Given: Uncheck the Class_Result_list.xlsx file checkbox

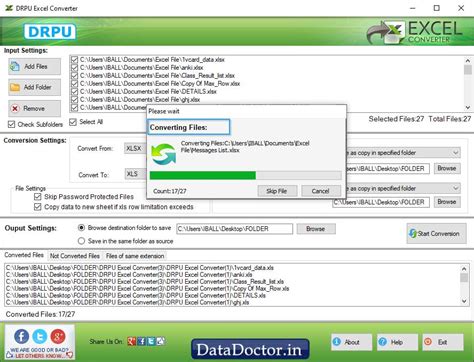Looking at the screenshot, I should 74,76.
